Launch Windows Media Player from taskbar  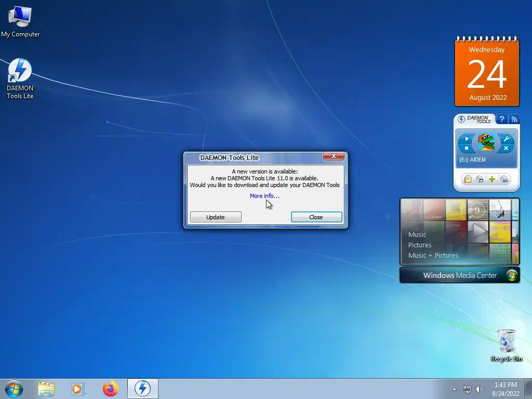tap(78, 389)
